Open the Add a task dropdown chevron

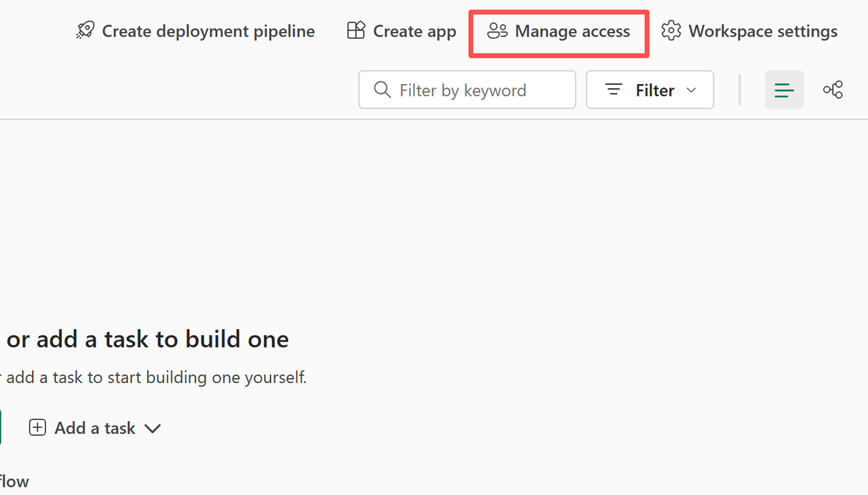click(x=153, y=428)
